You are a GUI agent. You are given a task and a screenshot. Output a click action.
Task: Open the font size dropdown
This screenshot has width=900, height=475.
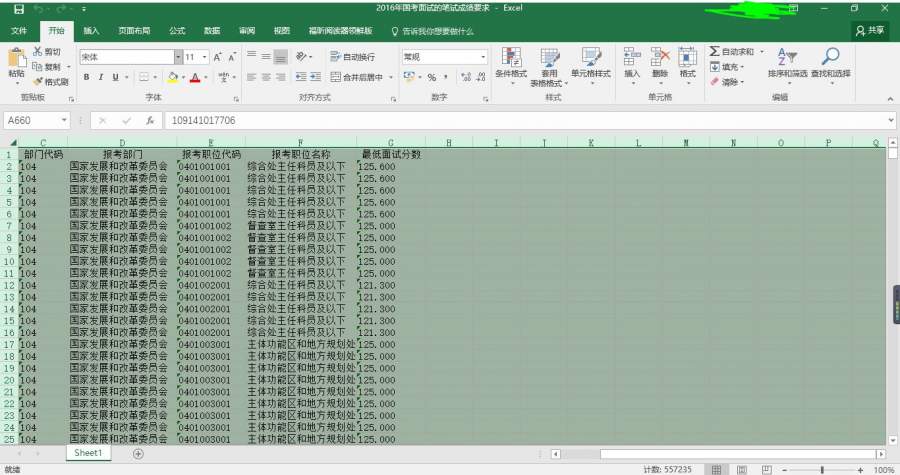coord(205,57)
